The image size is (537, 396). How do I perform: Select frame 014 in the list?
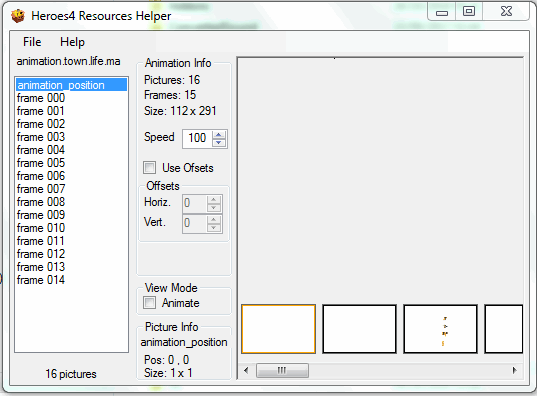pyautogui.click(x=71, y=280)
